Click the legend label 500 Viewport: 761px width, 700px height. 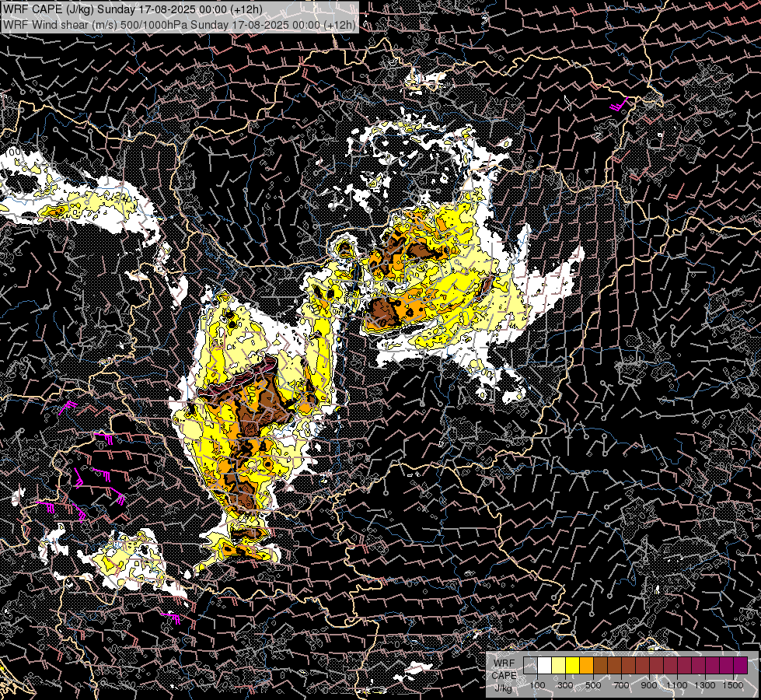pyautogui.click(x=593, y=685)
